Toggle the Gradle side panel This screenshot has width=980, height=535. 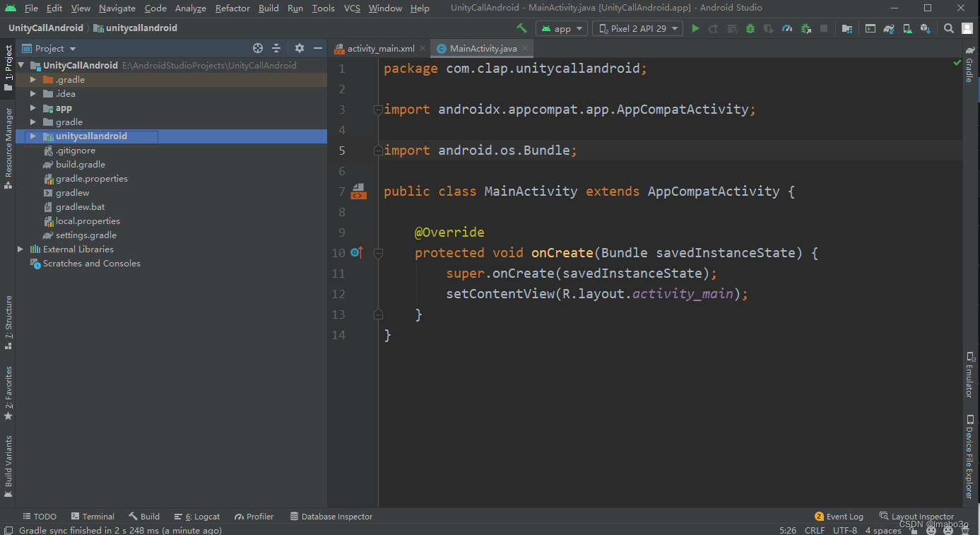tap(969, 66)
